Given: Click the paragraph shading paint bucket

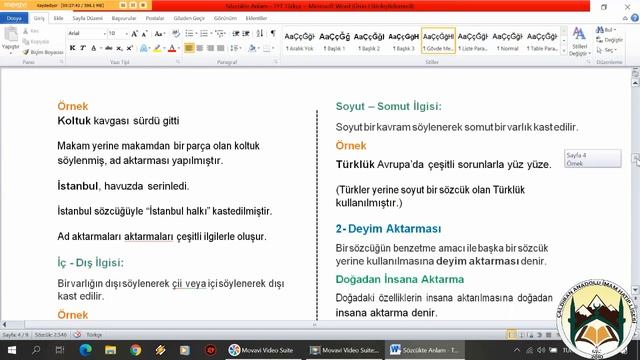Looking at the screenshot, I should tap(252, 48).
